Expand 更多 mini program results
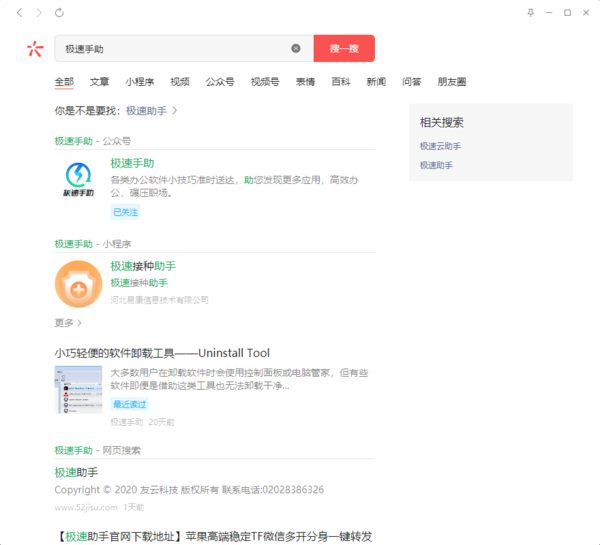Image resolution: width=600 pixels, height=545 pixels. pyautogui.click(x=69, y=323)
